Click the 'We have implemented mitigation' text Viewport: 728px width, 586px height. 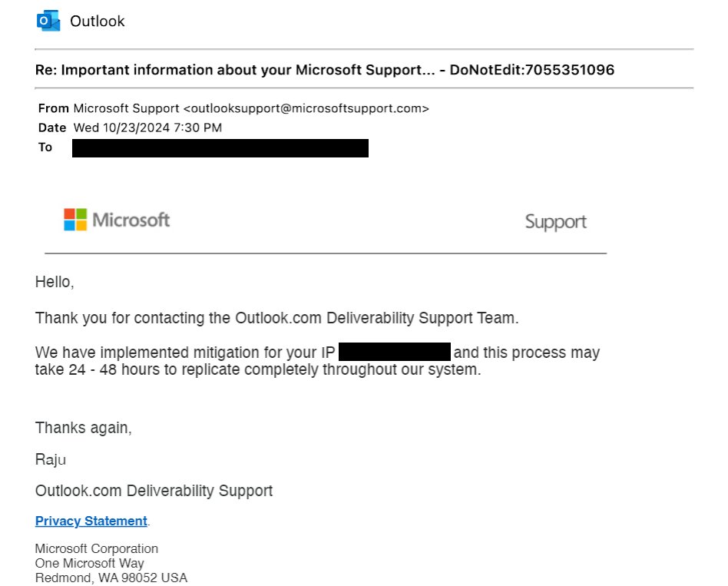pos(185,353)
